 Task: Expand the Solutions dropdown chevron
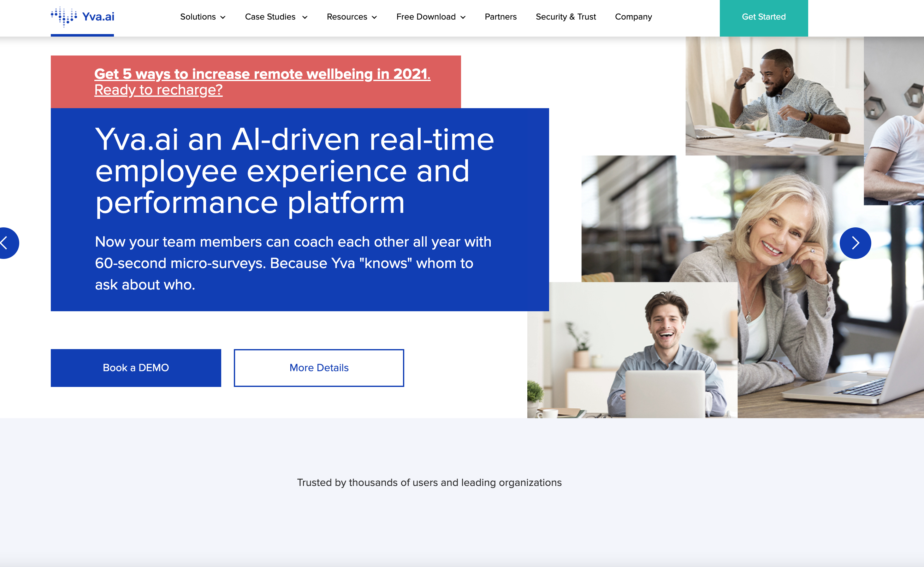click(x=223, y=17)
